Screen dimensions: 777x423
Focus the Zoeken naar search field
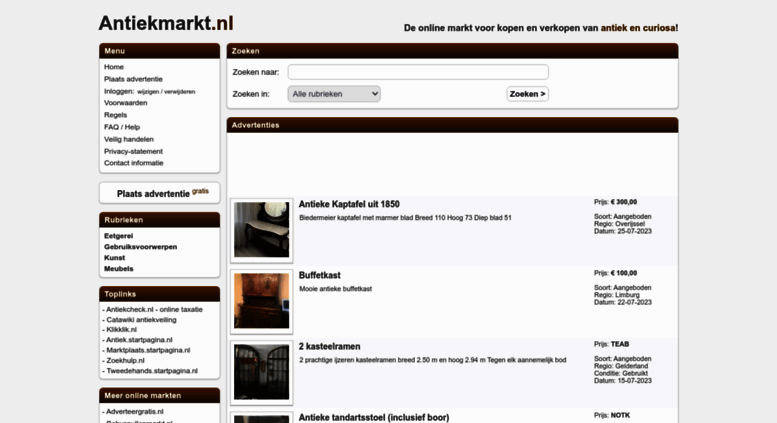418,72
